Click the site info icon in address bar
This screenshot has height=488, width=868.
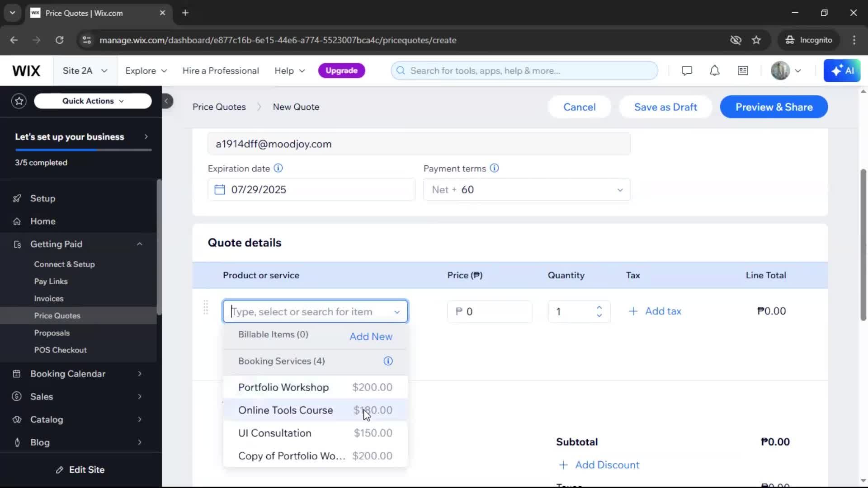(x=87, y=40)
